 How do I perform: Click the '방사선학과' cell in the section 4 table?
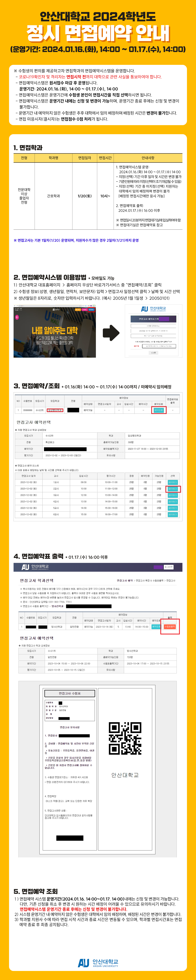click(57, 627)
